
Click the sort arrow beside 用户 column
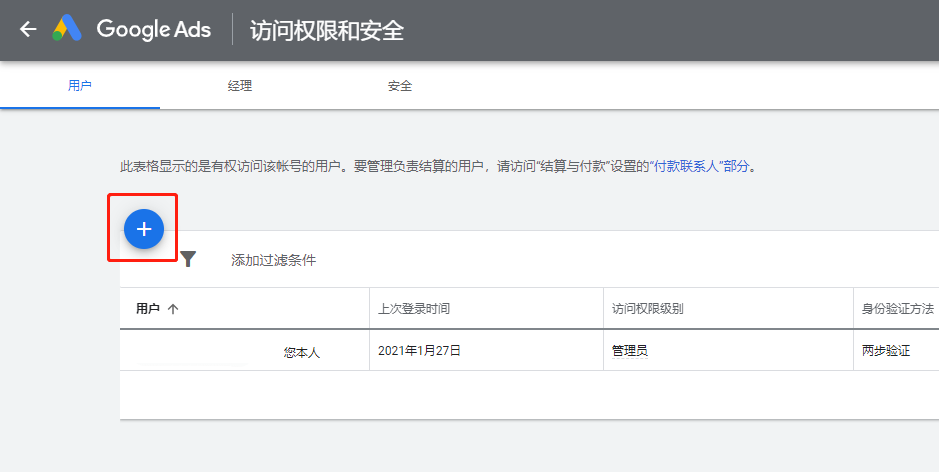173,309
